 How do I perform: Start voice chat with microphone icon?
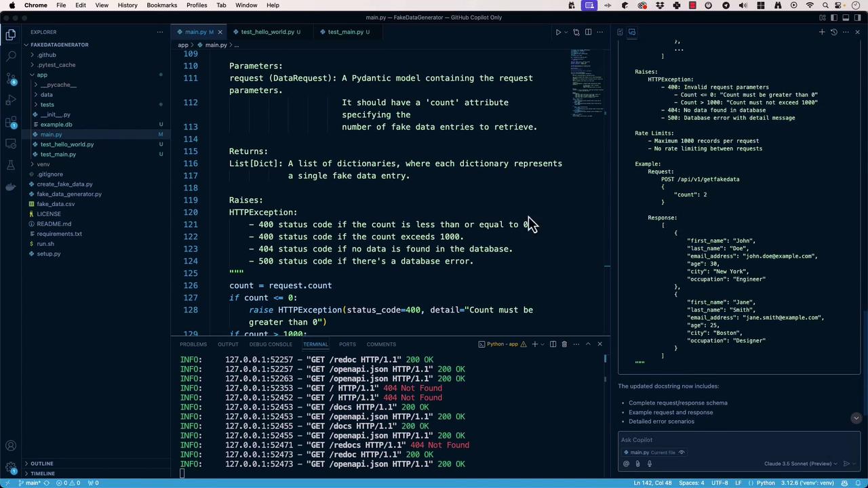click(x=649, y=464)
